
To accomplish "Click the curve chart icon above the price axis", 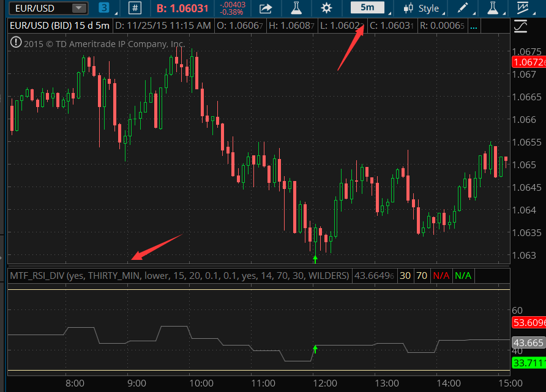I will tap(520, 26).
